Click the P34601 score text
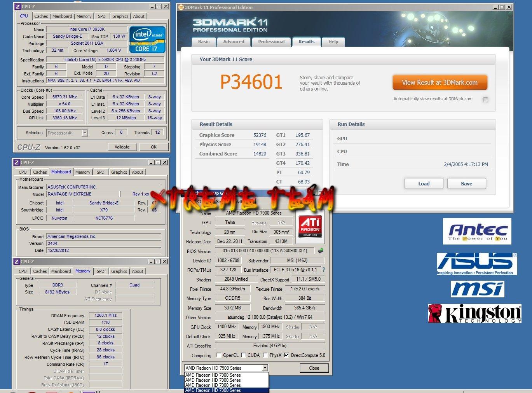 click(251, 82)
